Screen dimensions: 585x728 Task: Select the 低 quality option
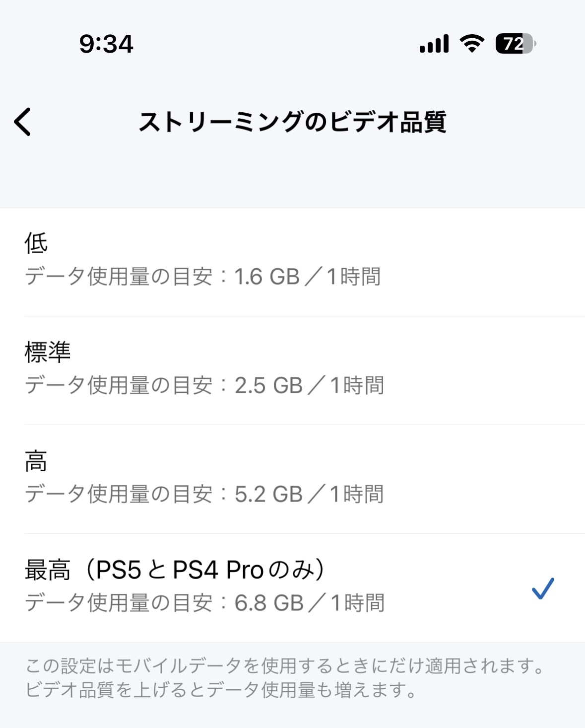[x=36, y=243]
